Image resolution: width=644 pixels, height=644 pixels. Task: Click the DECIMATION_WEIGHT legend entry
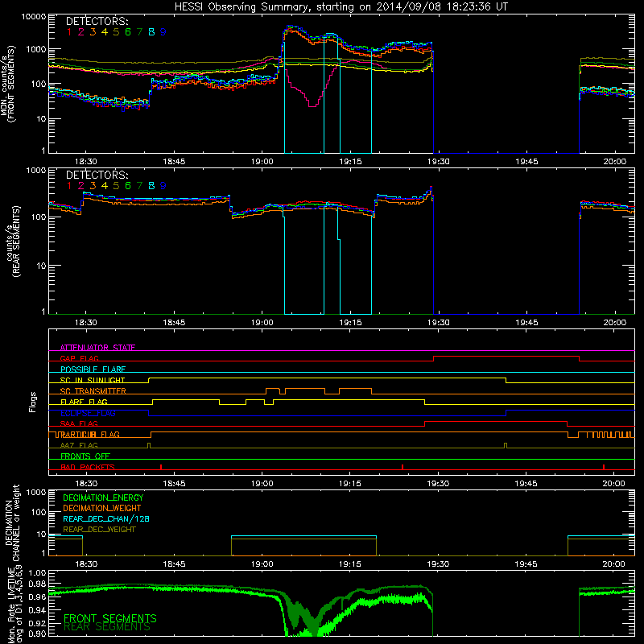pyautogui.click(x=102, y=508)
